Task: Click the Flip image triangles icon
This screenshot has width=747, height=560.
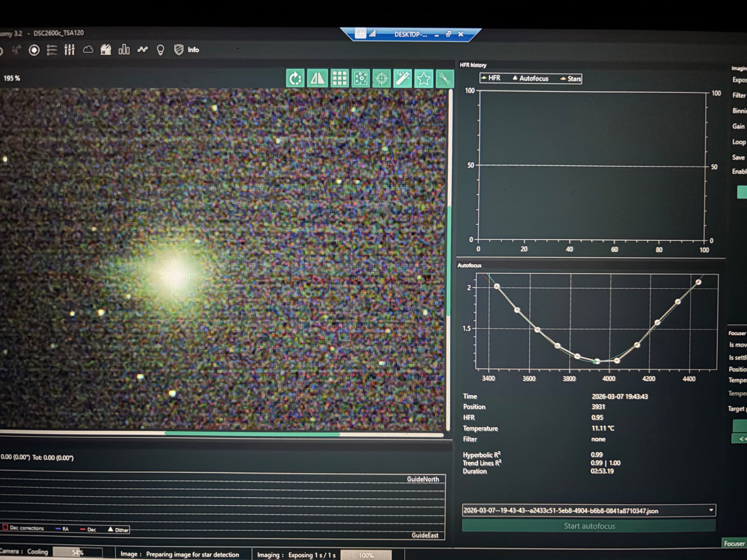Action: [317, 79]
